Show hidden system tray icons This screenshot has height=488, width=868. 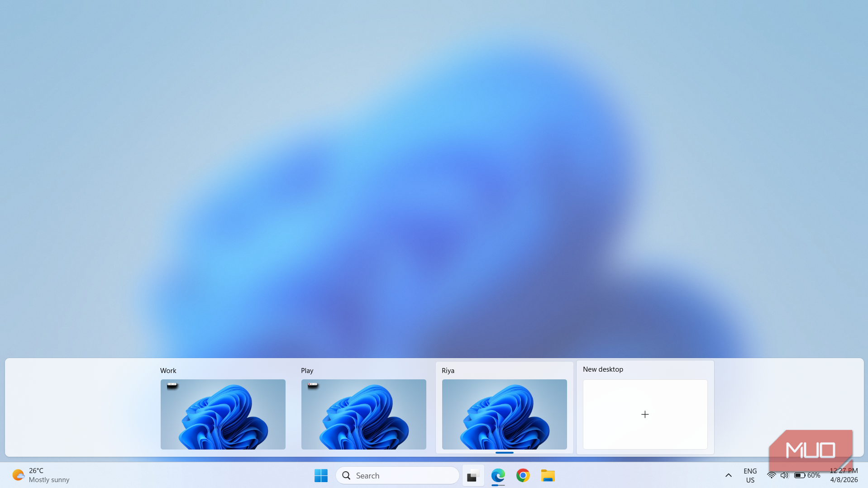(x=729, y=475)
